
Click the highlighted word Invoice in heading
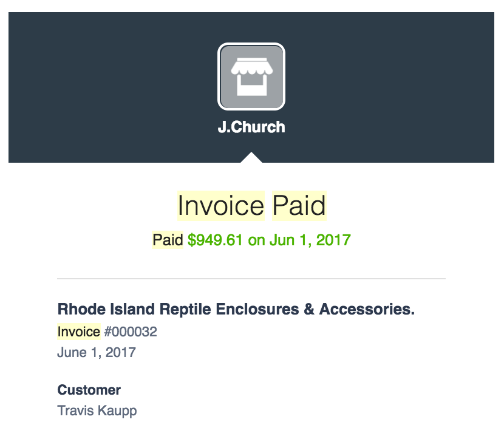[x=221, y=206]
